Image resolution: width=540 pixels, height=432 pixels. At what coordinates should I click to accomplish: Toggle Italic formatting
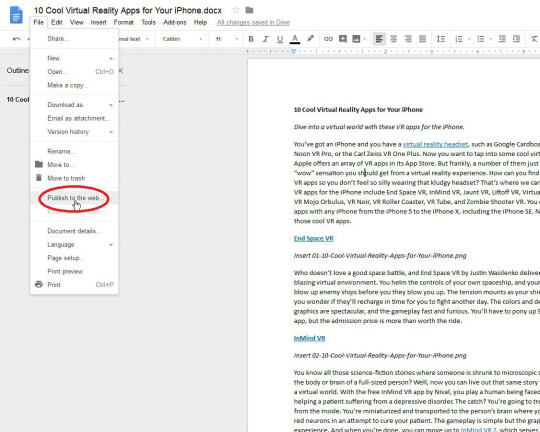[265, 39]
